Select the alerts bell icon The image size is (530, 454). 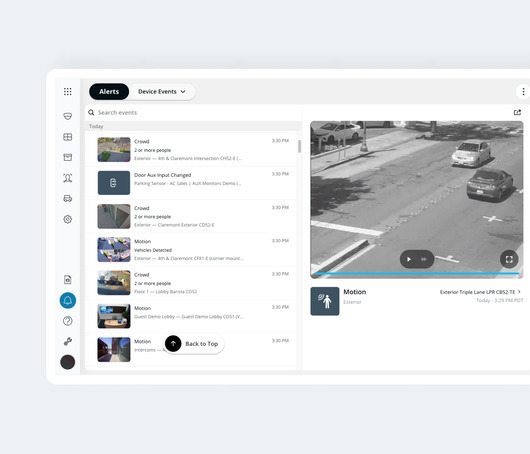68,301
